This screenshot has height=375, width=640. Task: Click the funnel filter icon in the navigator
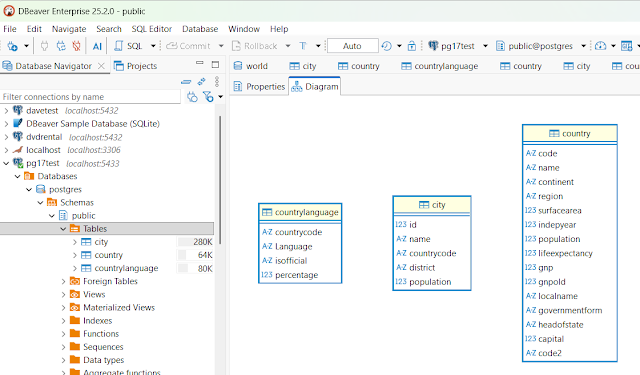click(x=208, y=97)
